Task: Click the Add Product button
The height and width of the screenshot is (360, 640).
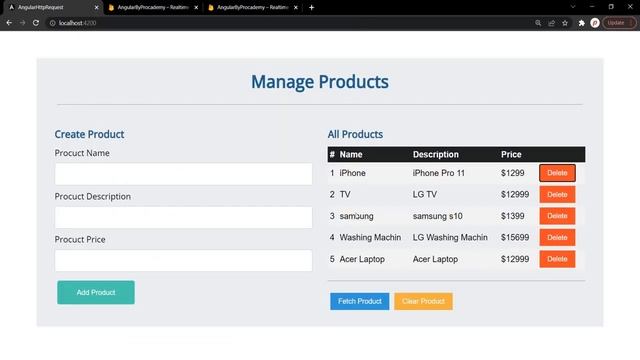Action: coord(96,292)
